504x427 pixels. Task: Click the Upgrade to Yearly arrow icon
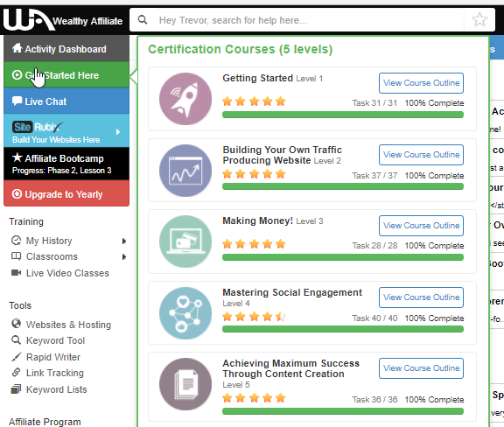[17, 194]
